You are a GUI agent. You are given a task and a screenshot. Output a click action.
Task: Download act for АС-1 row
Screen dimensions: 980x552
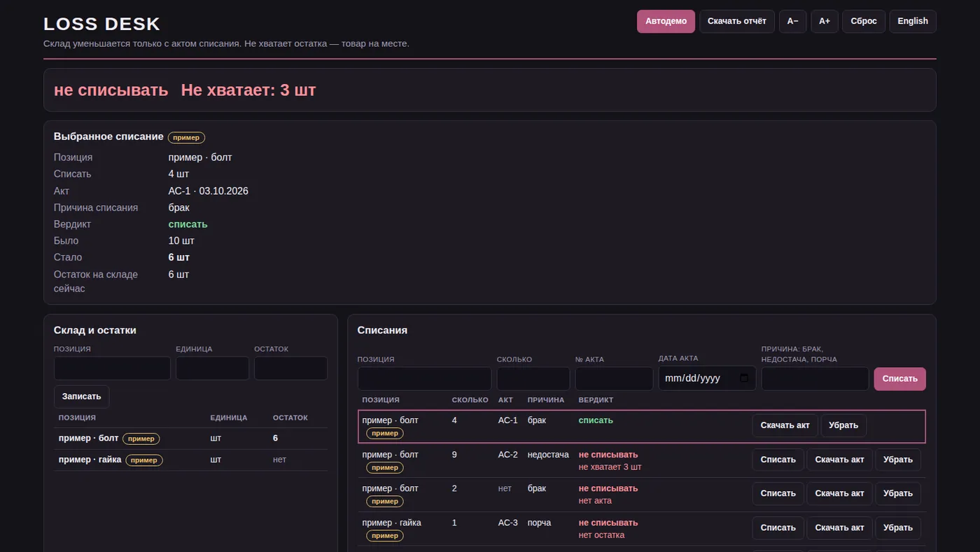pyautogui.click(x=785, y=425)
